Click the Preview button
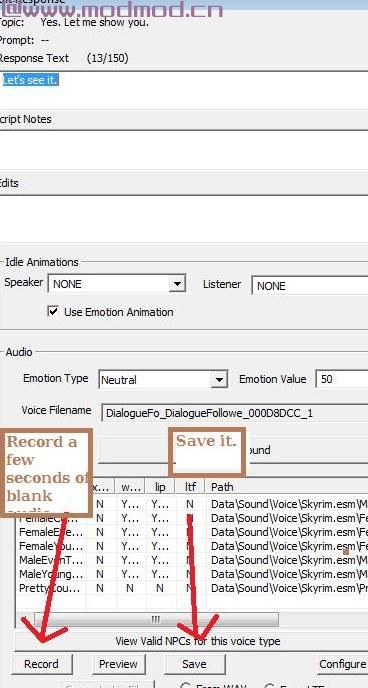The height and width of the screenshot is (688, 368). coord(118,664)
